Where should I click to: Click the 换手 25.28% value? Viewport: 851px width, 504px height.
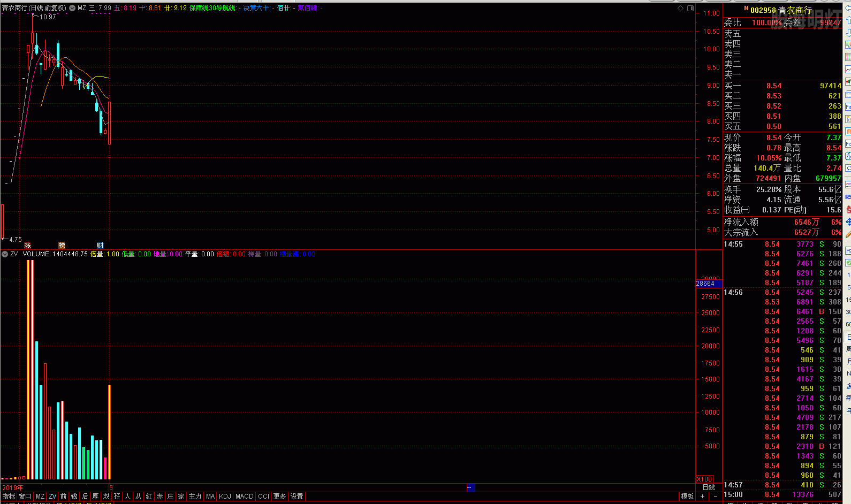(769, 189)
